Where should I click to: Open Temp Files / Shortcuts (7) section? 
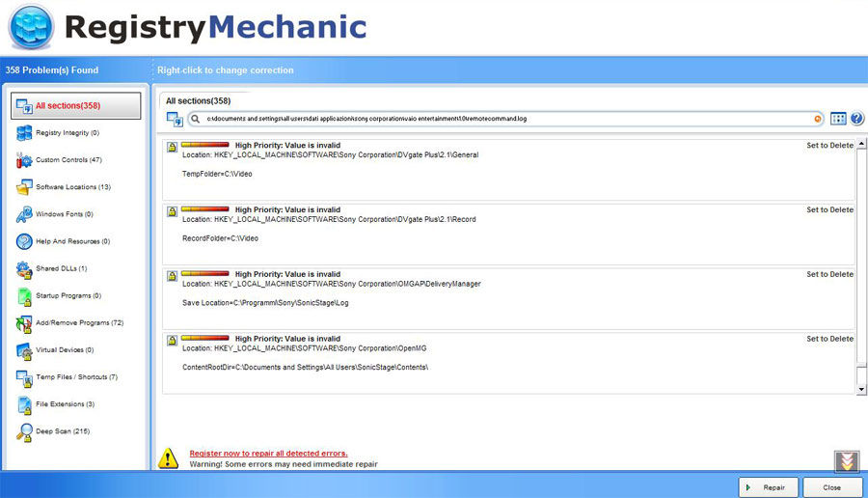tap(76, 377)
